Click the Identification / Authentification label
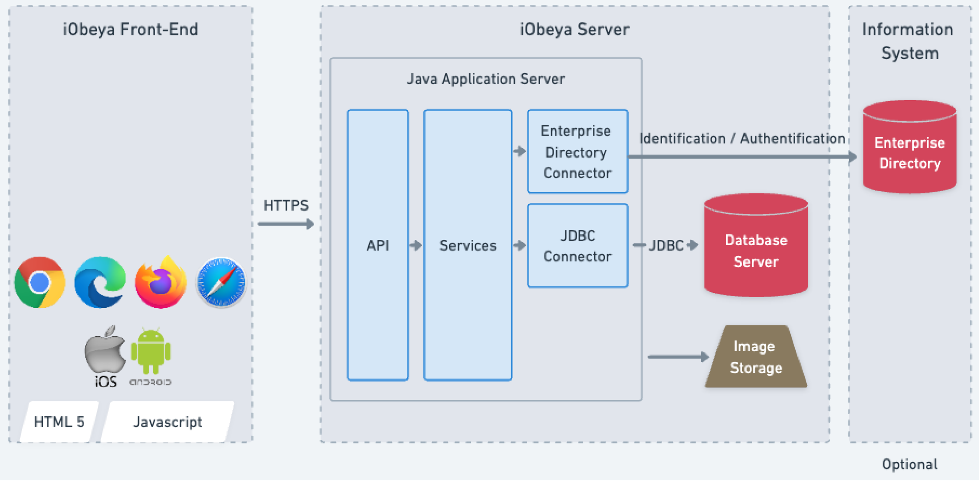This screenshot has width=980, height=484. point(742,139)
